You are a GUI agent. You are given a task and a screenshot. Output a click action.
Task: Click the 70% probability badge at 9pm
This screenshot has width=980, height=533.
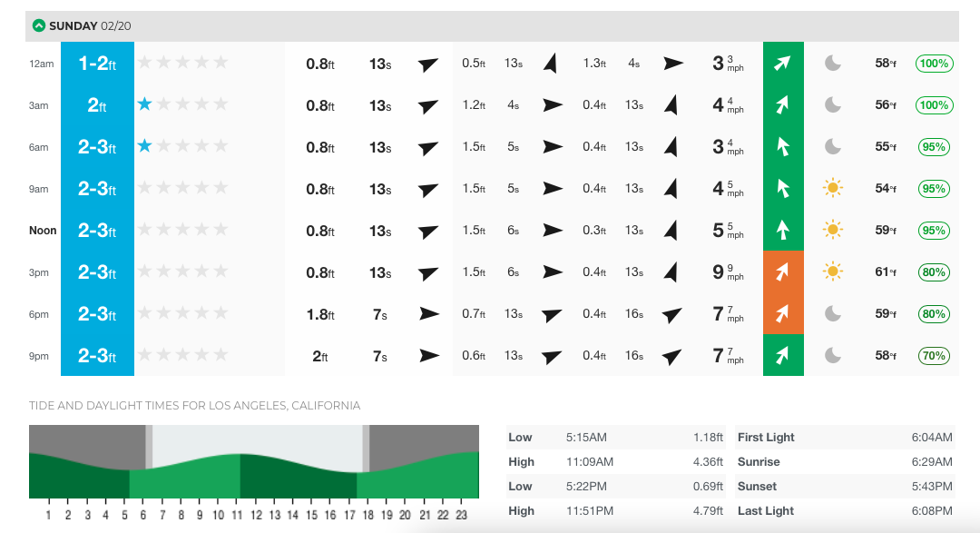pyautogui.click(x=935, y=355)
